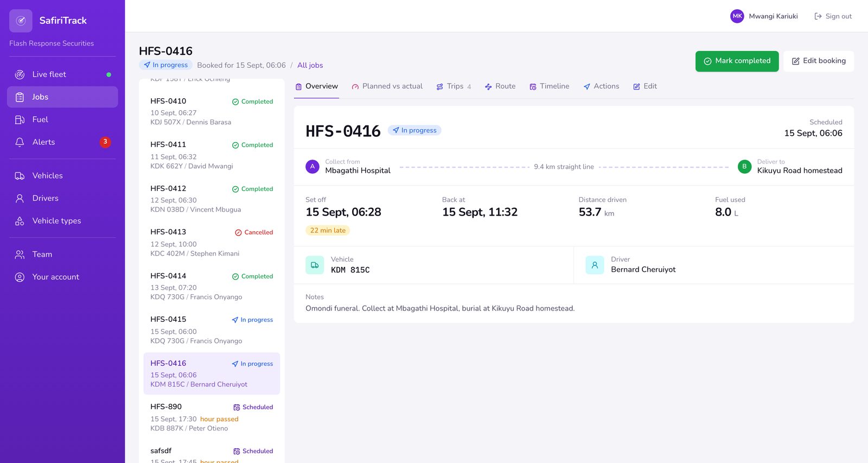Click the Route tab icon
The height and width of the screenshot is (463, 868).
coord(488,87)
